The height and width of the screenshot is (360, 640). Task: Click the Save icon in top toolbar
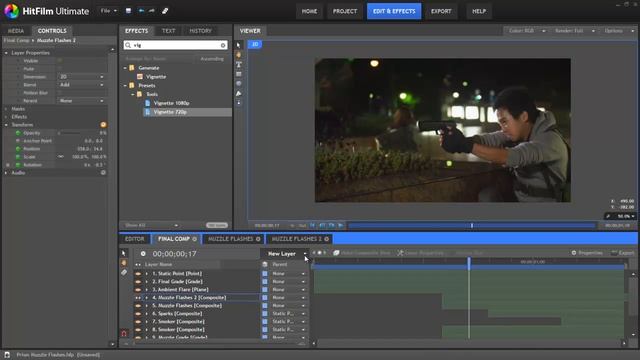click(128, 11)
